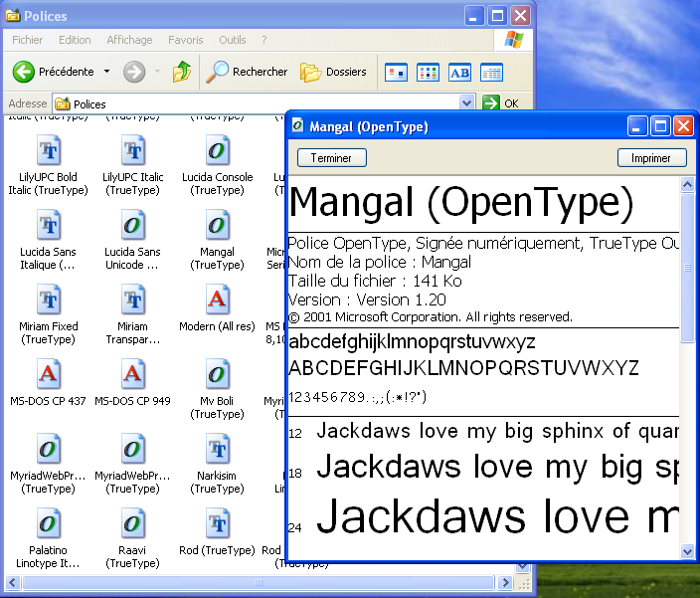Enable the font similarity view (AB)
Screen dimensions: 700x598
coord(459,72)
